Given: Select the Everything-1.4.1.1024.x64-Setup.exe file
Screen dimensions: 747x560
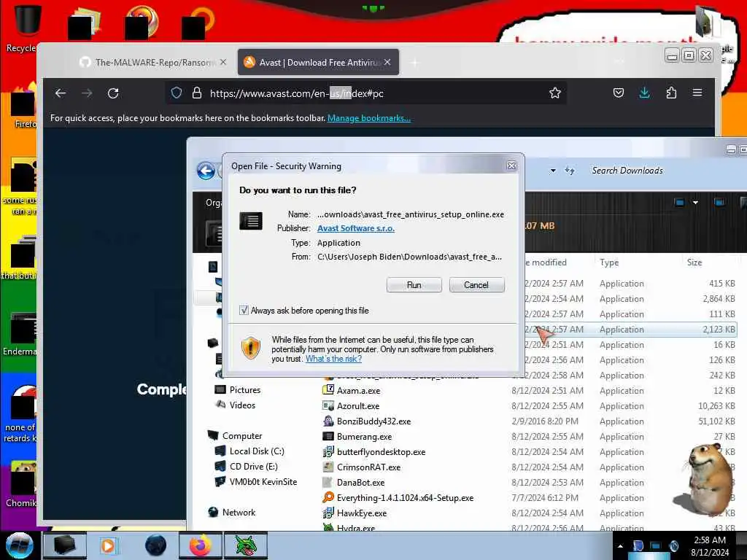Looking at the screenshot, I should pyautogui.click(x=405, y=498).
